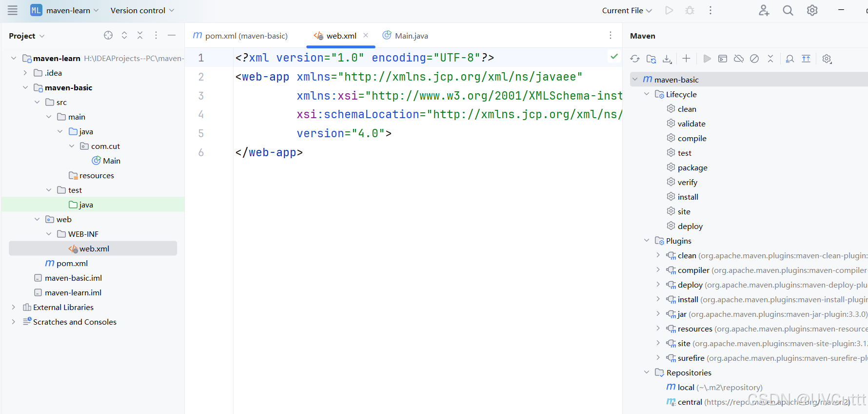Select the maven-basic.iml file
The width and height of the screenshot is (868, 414).
(x=68, y=278)
